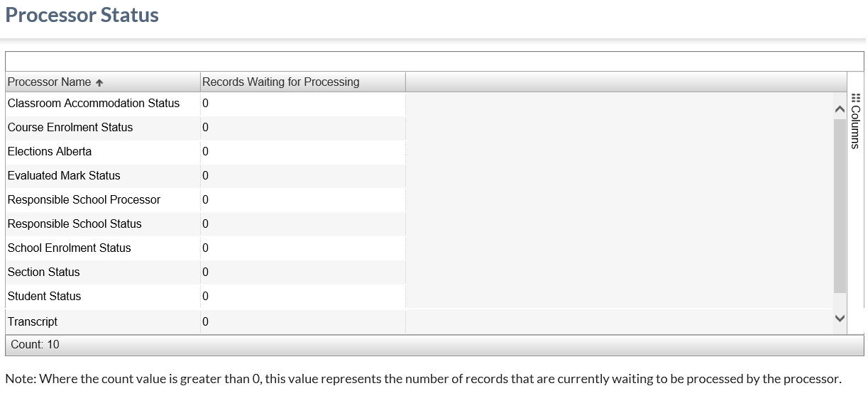Sort by Records Waiting for Processing header

pos(280,82)
